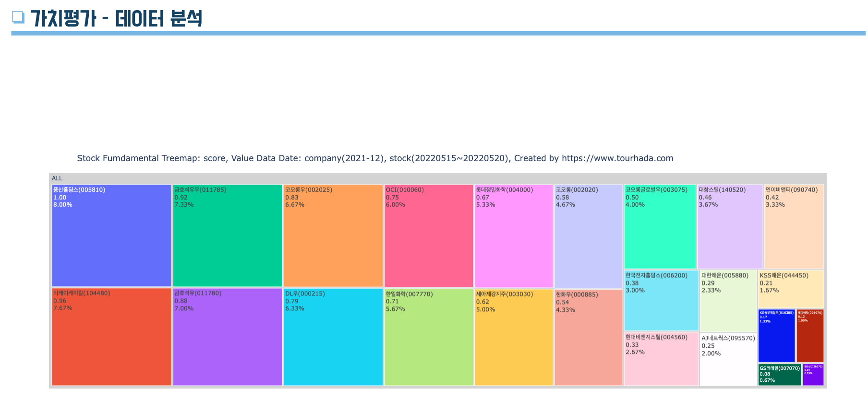This screenshot has width=868, height=401.
Task: Click the 금호석유(011780) treemap block
Action: pos(228,337)
